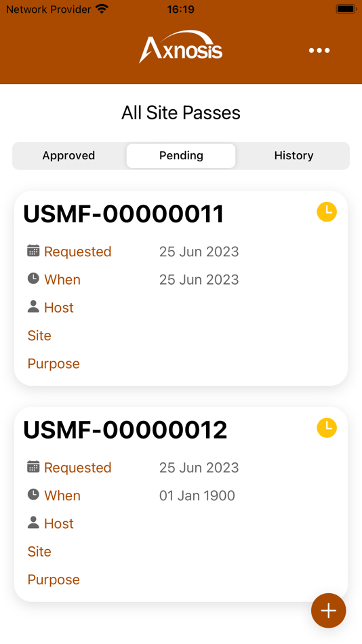Click the Purpose label in USMF-00000011 card
Image resolution: width=362 pixels, height=644 pixels.
[54, 364]
